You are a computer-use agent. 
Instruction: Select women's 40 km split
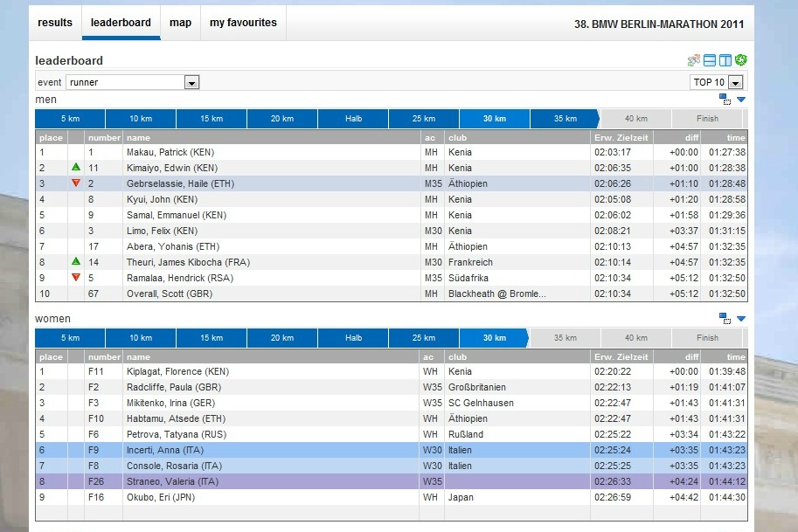coord(636,338)
